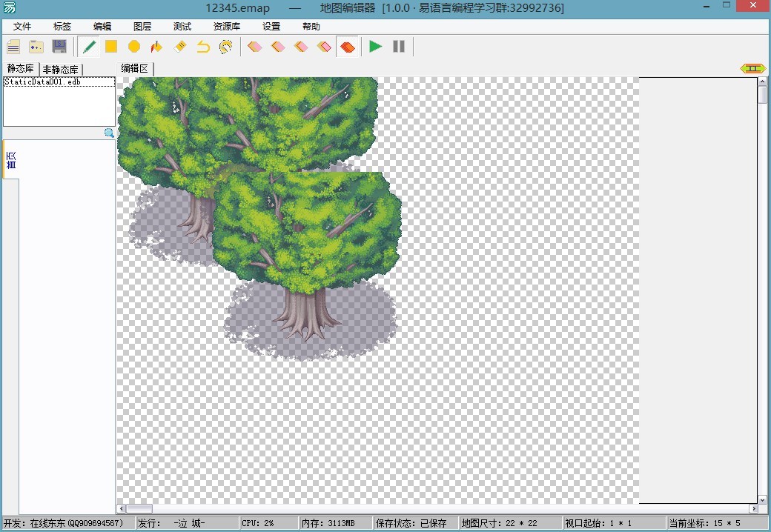The height and width of the screenshot is (532, 771).
Task: Pick the yellow octagon shape tool
Action: tap(134, 47)
